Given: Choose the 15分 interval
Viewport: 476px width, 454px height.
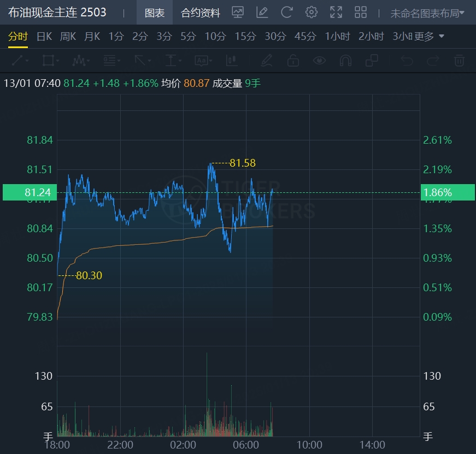Looking at the screenshot, I should [x=245, y=37].
